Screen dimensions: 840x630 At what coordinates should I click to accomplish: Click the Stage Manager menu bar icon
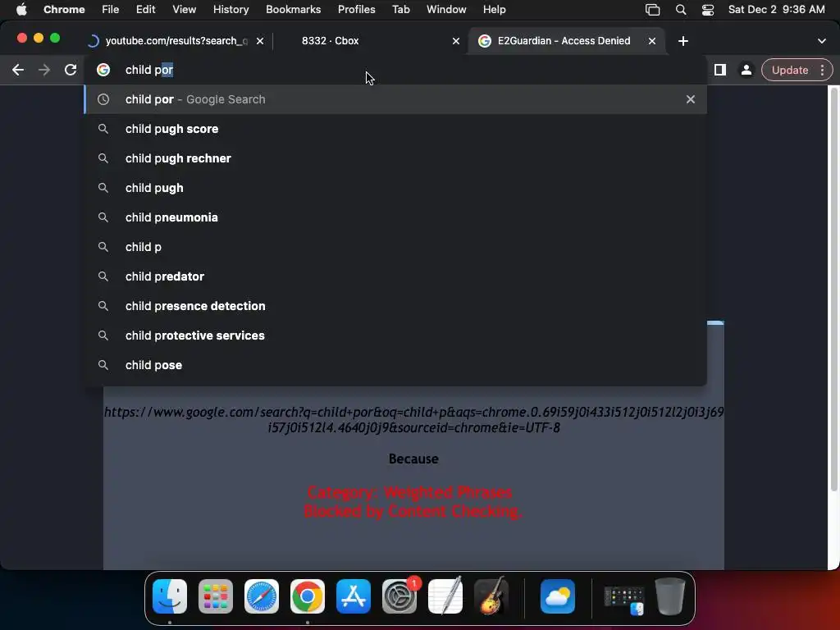[x=652, y=10]
